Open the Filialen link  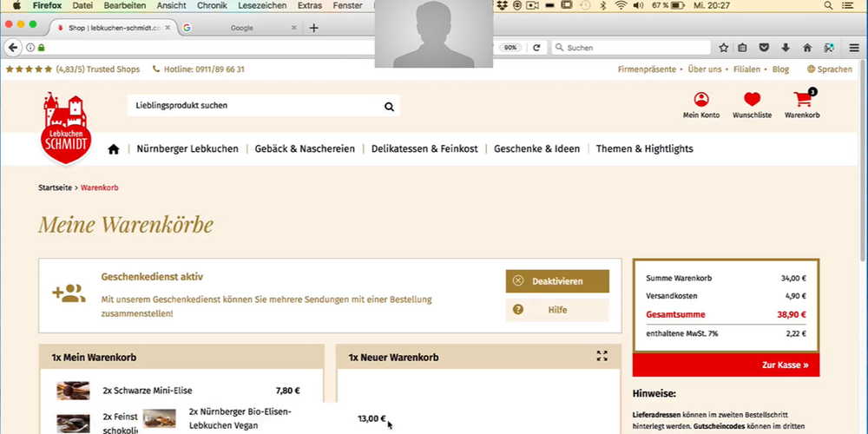point(746,69)
